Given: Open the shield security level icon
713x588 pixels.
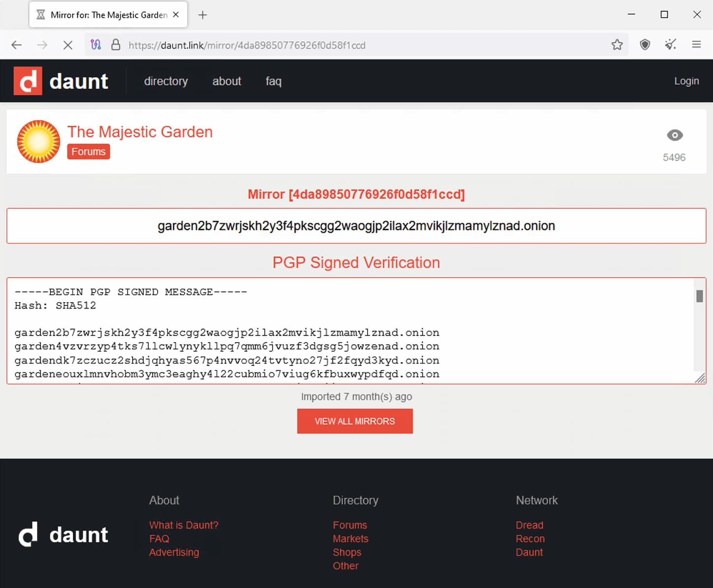Looking at the screenshot, I should point(645,45).
